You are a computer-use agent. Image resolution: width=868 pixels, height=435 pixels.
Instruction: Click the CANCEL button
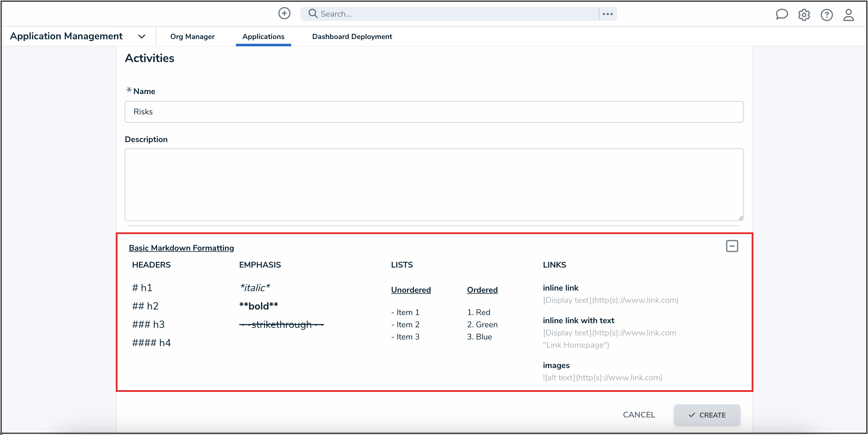pyautogui.click(x=638, y=415)
